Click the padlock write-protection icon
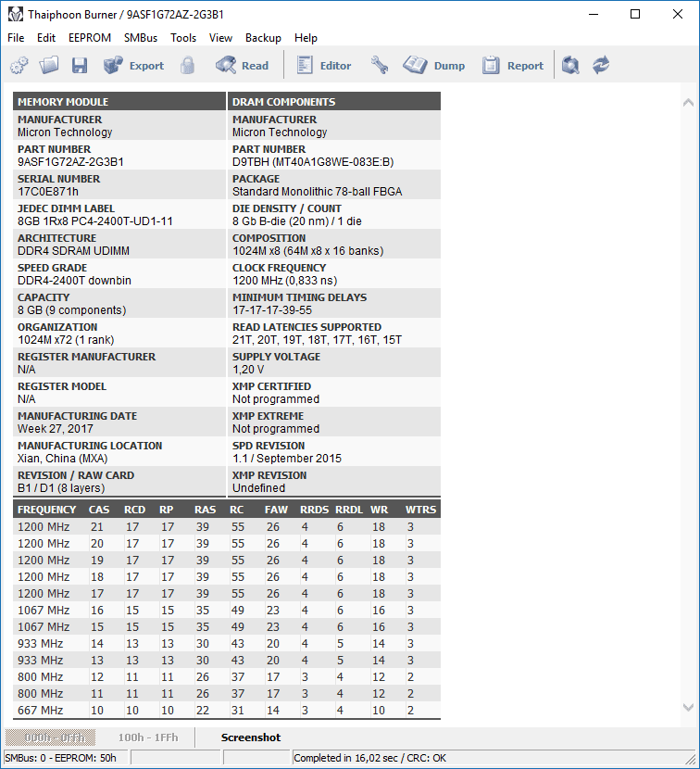Image resolution: width=700 pixels, height=769 pixels. click(187, 65)
